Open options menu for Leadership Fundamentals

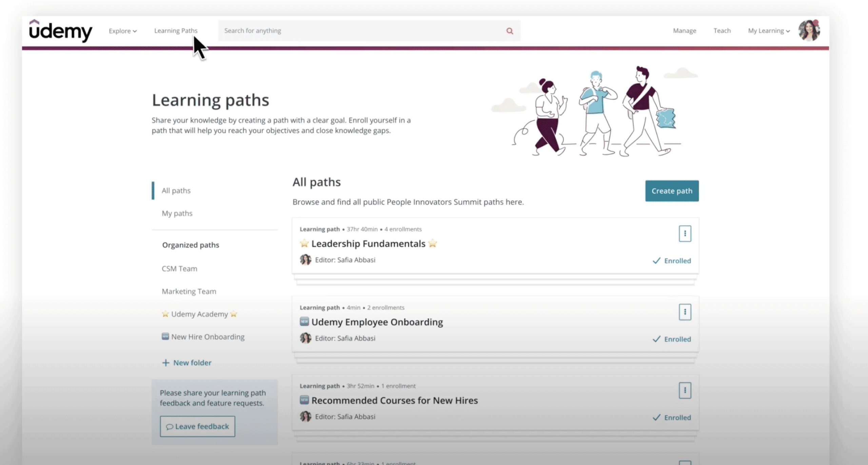tap(685, 234)
